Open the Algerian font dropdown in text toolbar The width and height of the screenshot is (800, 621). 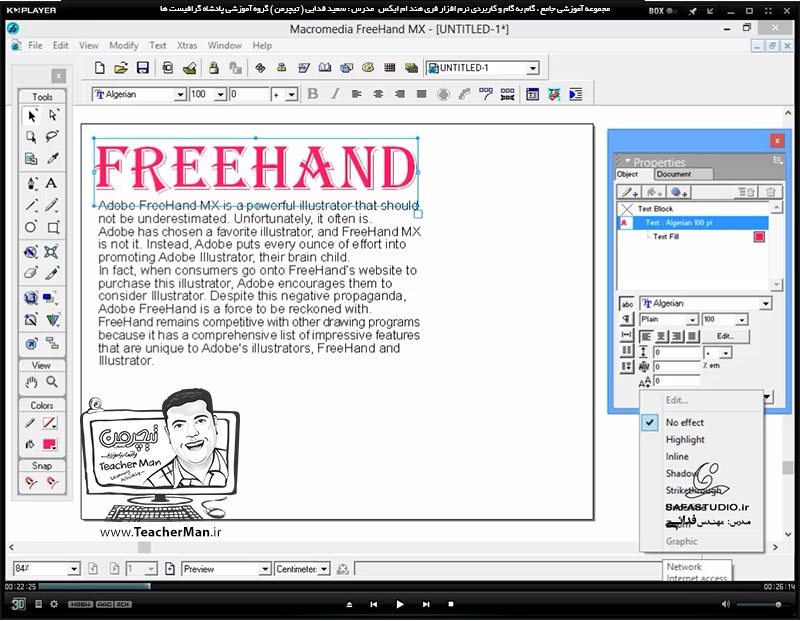[x=180, y=95]
